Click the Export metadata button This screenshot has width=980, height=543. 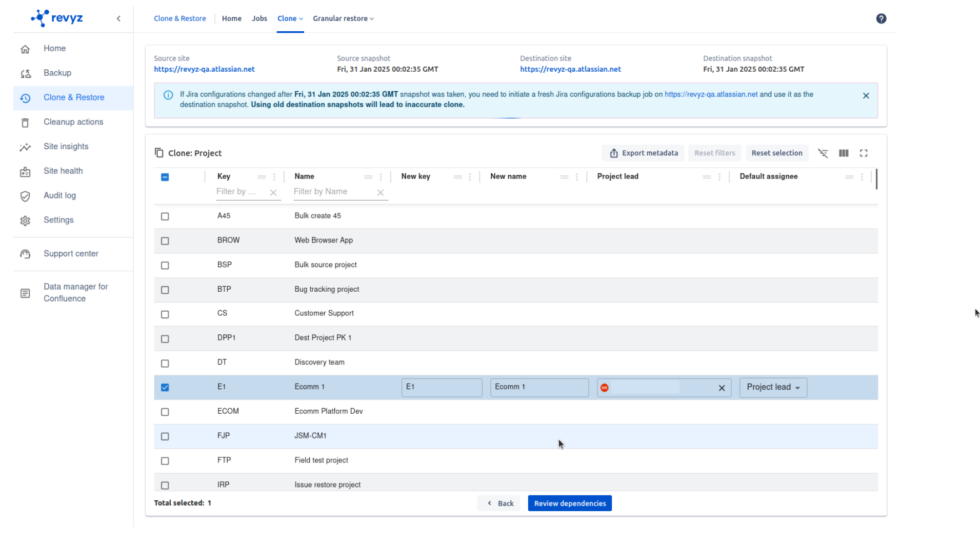coord(643,153)
